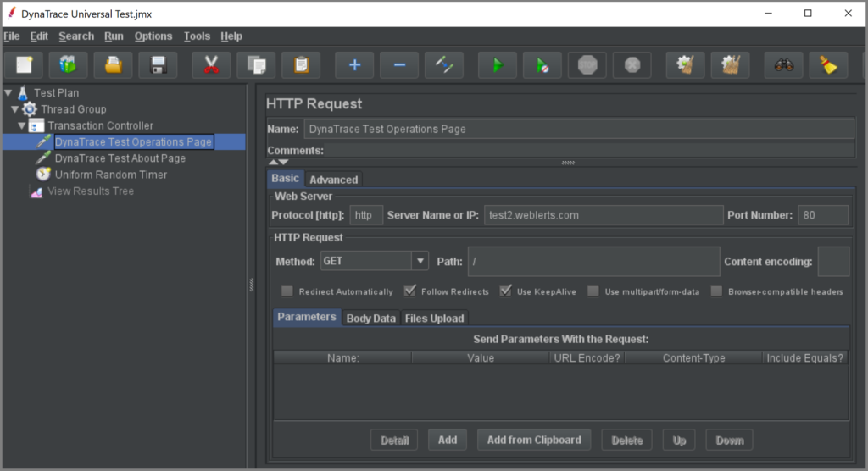Enable the Redirect Automatically checkbox
Viewport: 868px width, 471px height.
tap(287, 291)
